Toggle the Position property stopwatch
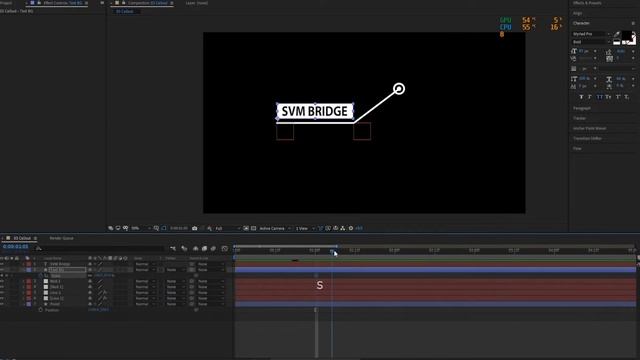 pos(40,310)
